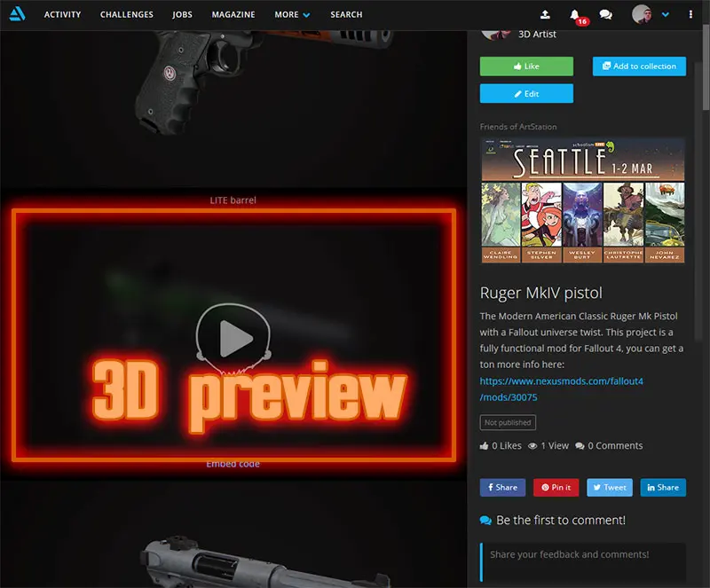Click the 0 Comments counter

pos(609,446)
